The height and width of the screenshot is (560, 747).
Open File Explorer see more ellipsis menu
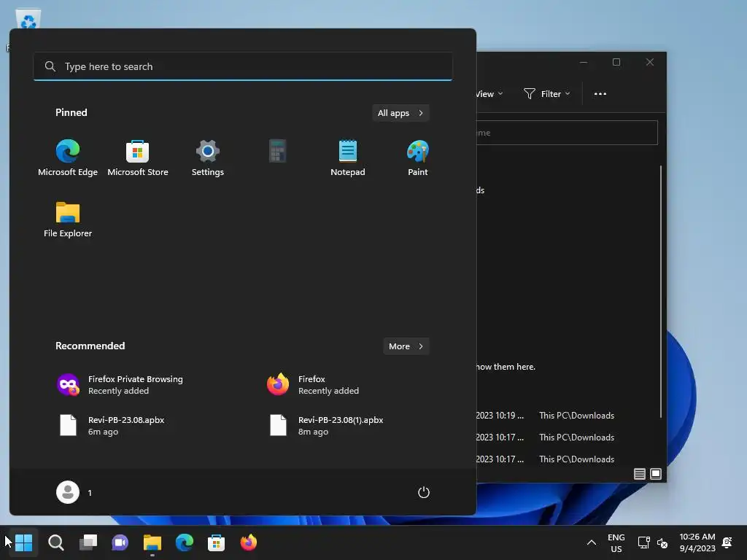600,94
